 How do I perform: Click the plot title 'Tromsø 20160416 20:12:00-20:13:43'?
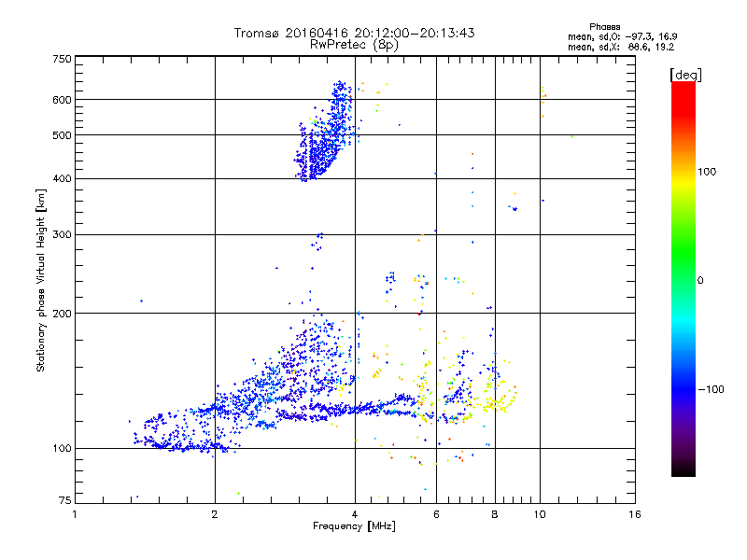click(x=354, y=33)
